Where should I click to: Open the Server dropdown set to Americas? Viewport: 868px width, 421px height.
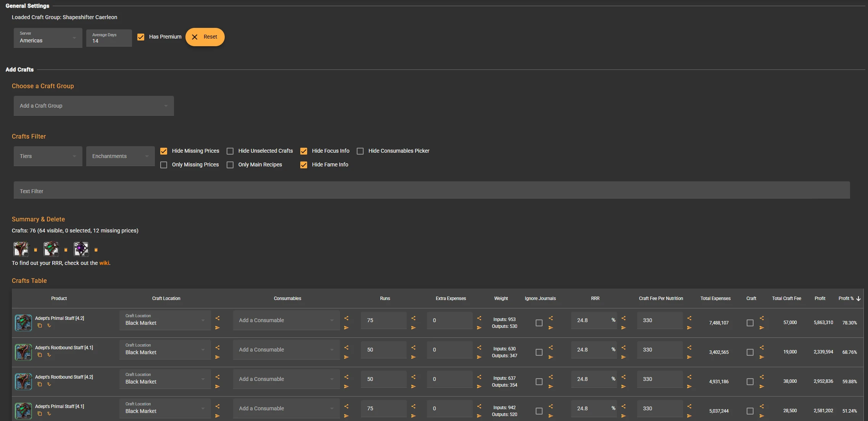(x=48, y=38)
